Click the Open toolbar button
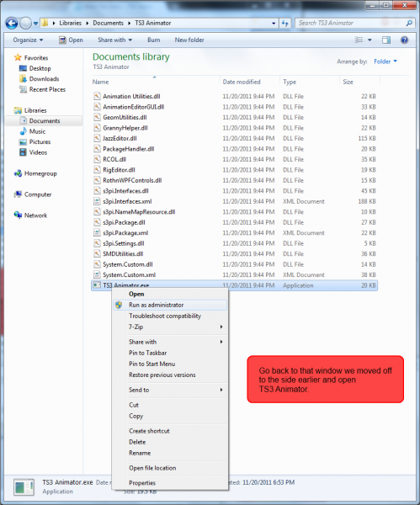This screenshot has width=420, height=505. 72,40
